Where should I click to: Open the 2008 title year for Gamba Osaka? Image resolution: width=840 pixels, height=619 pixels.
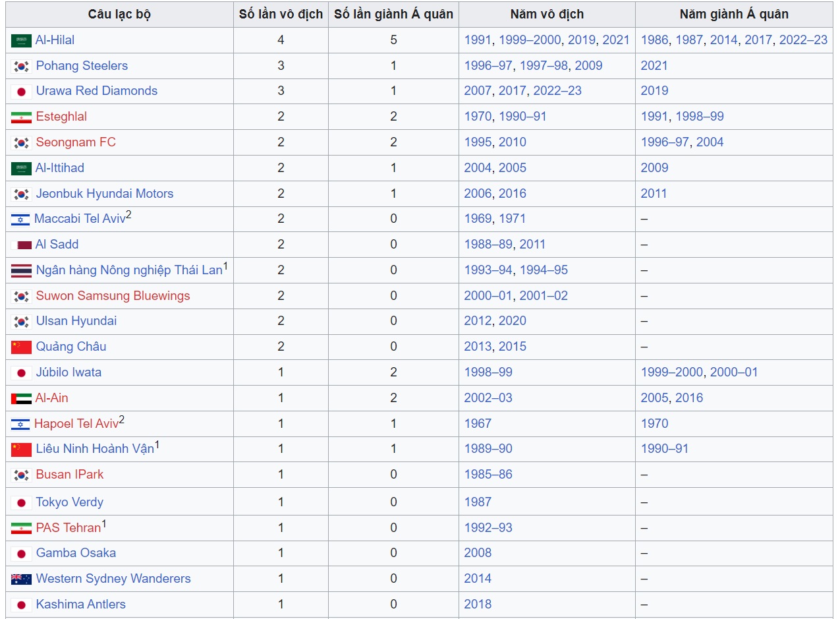click(478, 553)
